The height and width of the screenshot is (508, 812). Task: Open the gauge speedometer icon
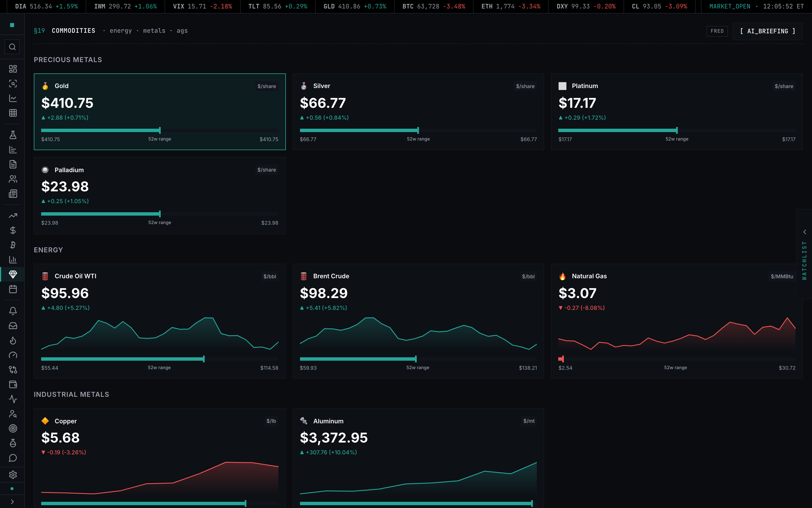pos(13,355)
